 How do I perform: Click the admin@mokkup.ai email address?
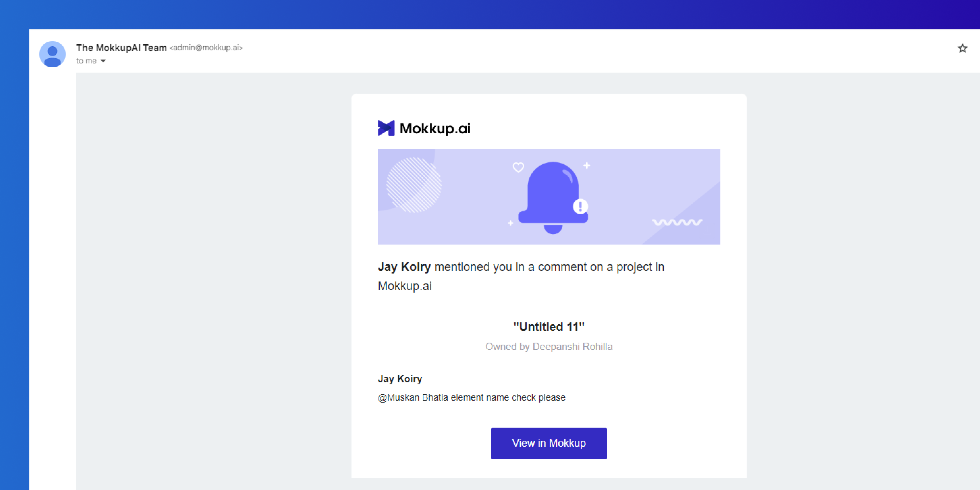(206, 48)
